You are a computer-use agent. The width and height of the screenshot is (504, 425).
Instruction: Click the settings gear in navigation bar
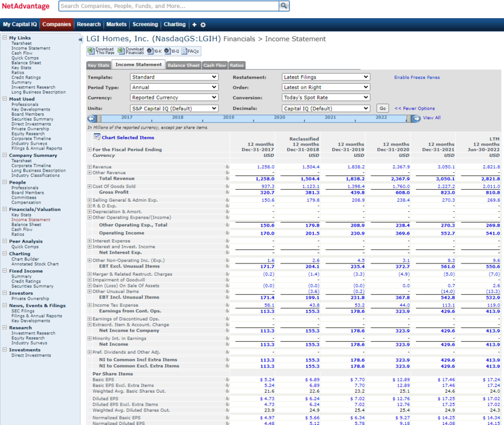pos(203,25)
